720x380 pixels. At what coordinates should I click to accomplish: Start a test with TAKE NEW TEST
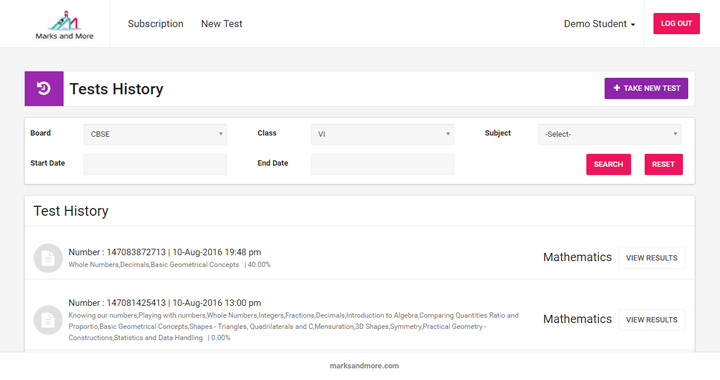click(x=646, y=88)
